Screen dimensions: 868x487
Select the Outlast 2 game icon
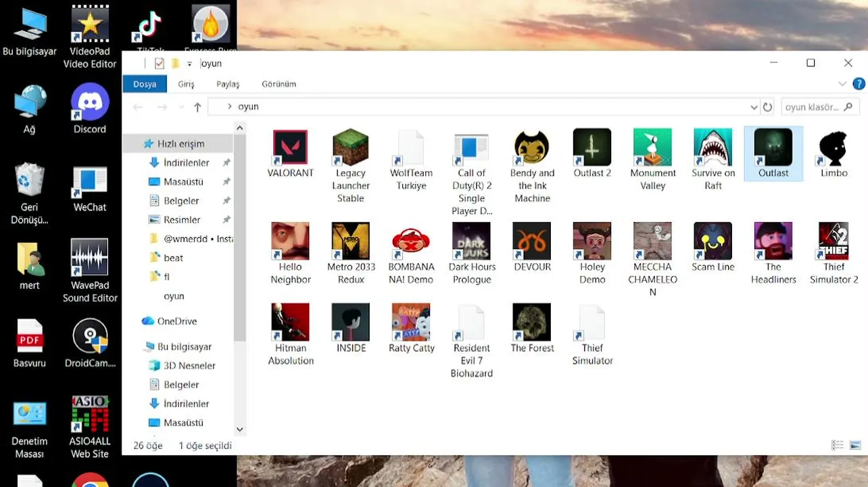click(592, 154)
